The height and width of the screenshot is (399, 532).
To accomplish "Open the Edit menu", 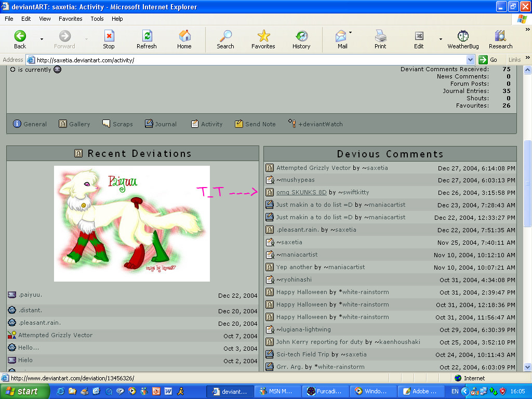I will [x=26, y=19].
